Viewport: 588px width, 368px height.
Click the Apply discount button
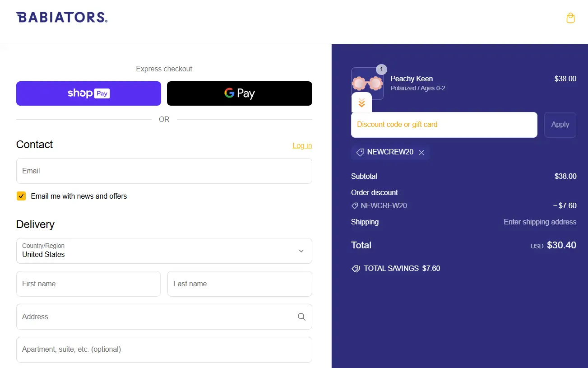pyautogui.click(x=560, y=125)
